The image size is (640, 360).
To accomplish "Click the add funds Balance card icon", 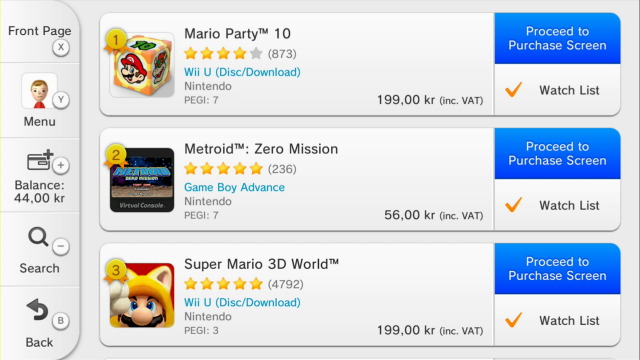I will tap(40, 160).
